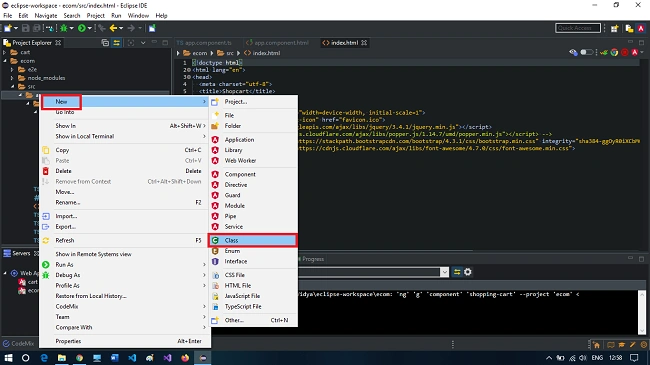
Task: Toggle the switch in editor toolbar
Action: coord(586,52)
